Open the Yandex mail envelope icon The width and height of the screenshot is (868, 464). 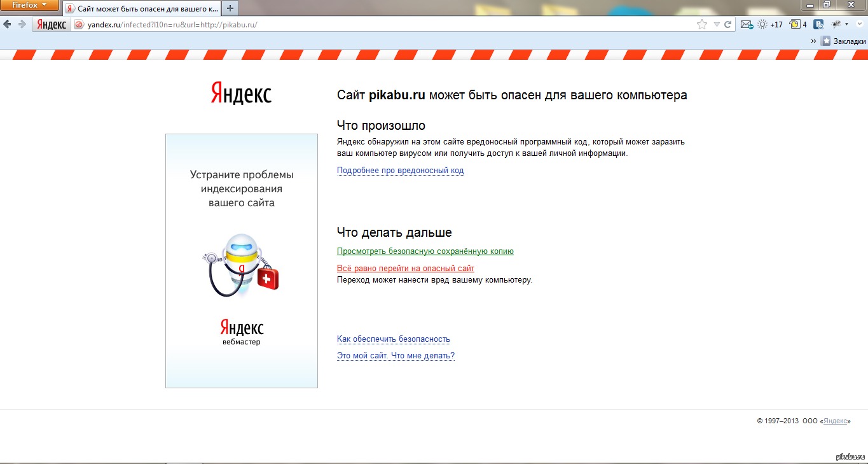pyautogui.click(x=747, y=24)
